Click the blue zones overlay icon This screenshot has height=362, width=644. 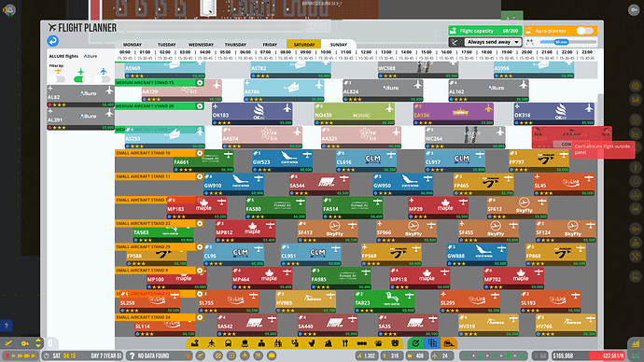[x=432, y=343]
